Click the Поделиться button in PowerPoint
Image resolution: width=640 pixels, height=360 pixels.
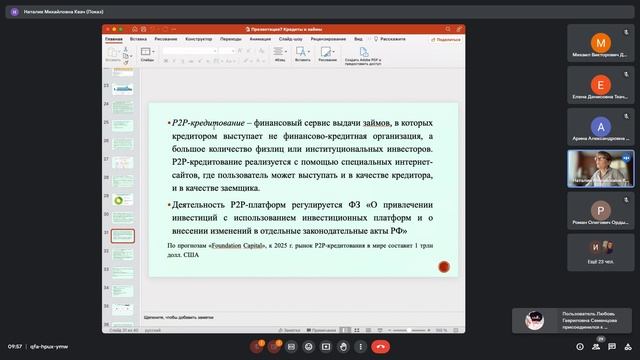[x=446, y=40]
